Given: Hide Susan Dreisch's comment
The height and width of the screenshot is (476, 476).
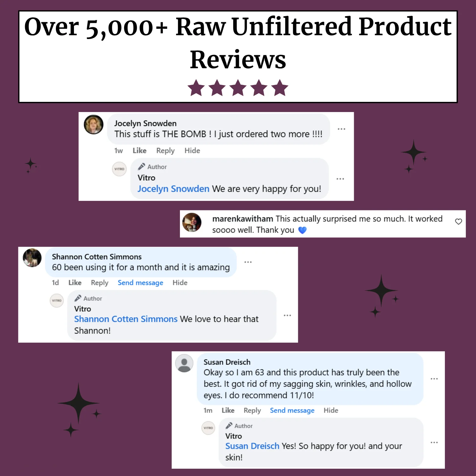Looking at the screenshot, I should pos(331,411).
